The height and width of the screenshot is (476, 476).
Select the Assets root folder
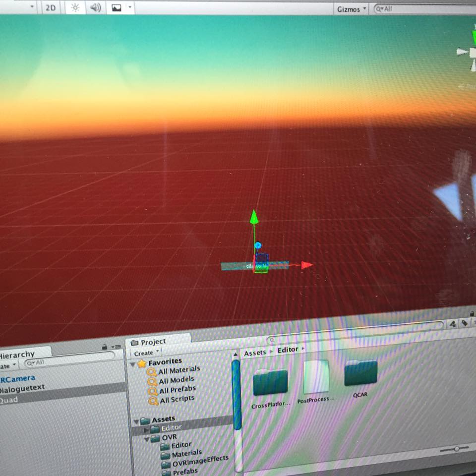(x=164, y=419)
